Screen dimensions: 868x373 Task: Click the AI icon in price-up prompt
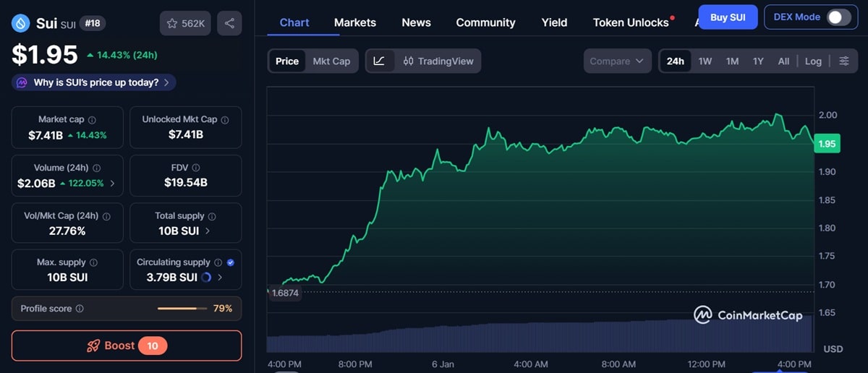point(22,82)
